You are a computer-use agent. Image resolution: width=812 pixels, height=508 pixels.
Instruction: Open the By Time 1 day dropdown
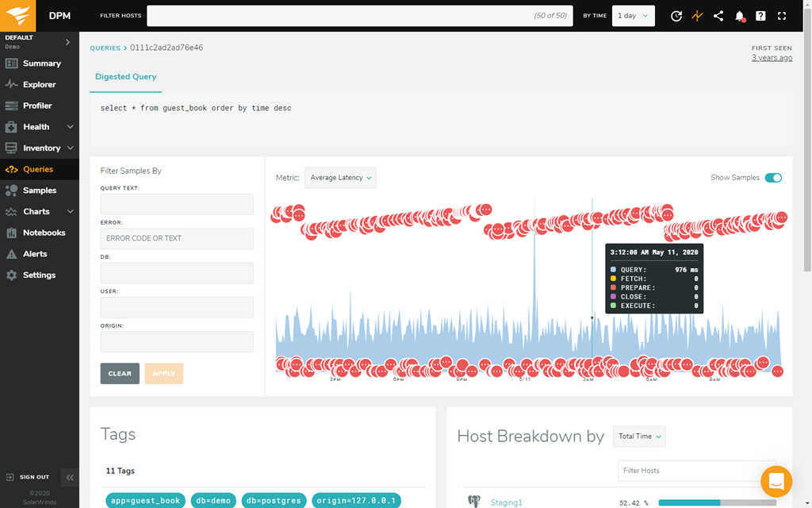pos(633,16)
